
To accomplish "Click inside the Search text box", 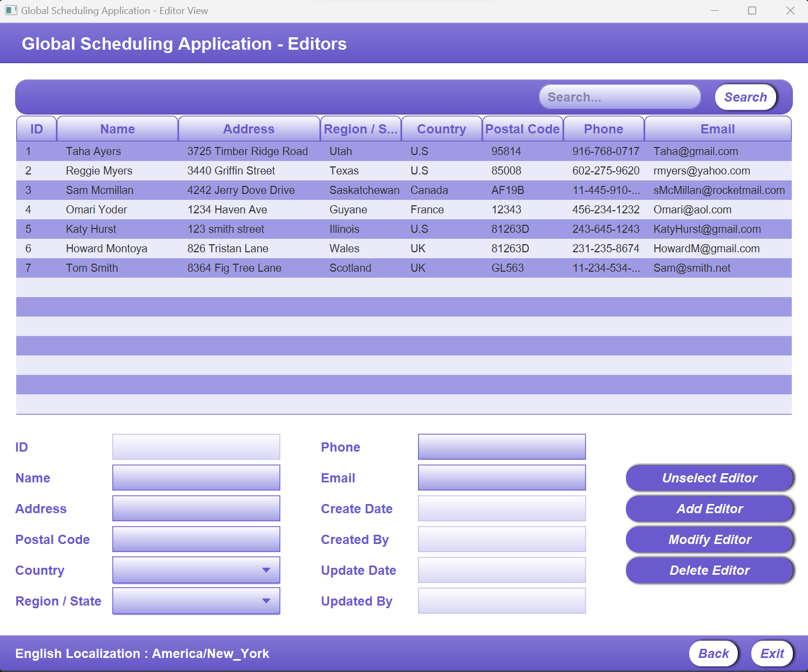I will point(619,97).
